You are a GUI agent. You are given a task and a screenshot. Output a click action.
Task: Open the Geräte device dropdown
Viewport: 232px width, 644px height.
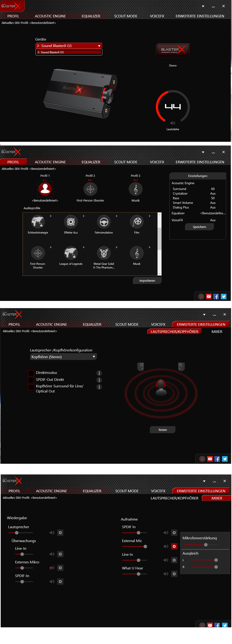point(69,46)
